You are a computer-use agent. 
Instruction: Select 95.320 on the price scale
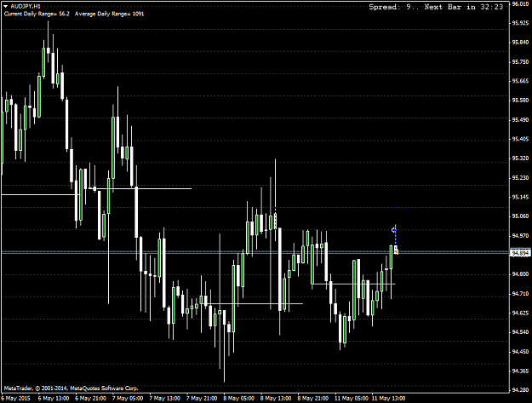pyautogui.click(x=520, y=158)
